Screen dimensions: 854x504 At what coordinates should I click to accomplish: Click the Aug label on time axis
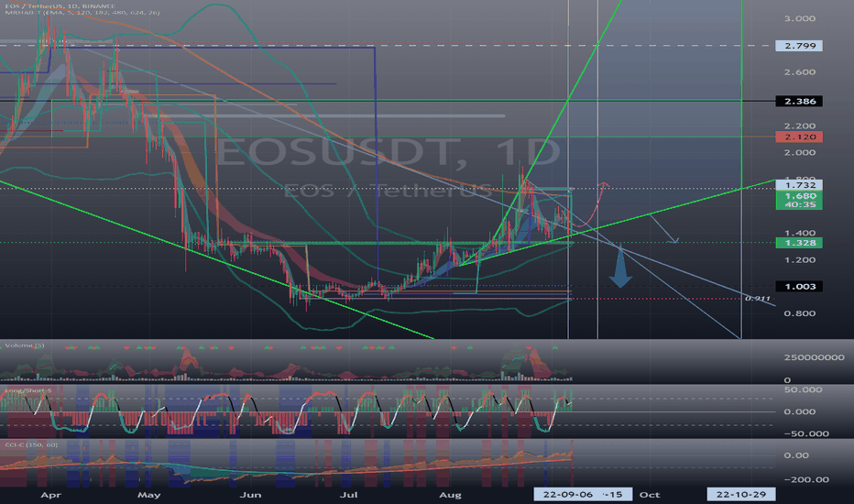(x=450, y=495)
